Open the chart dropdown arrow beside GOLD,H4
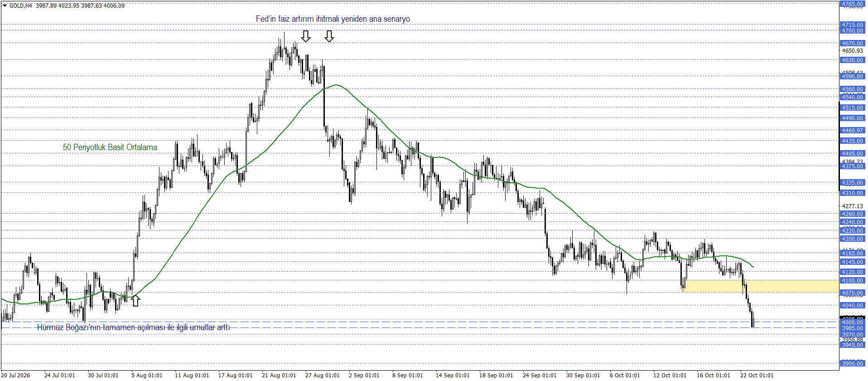This screenshot has height=381, width=868. click(5, 6)
